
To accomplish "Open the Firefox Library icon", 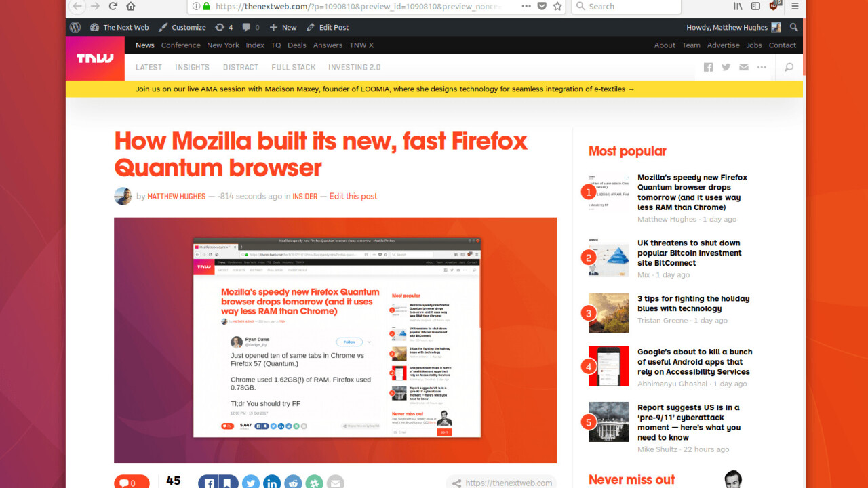I will [x=738, y=6].
